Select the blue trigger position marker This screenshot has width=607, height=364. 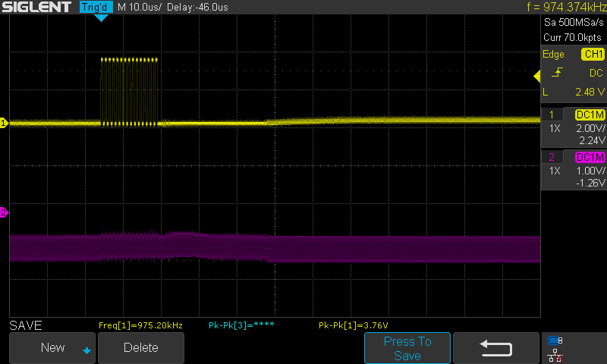101,17
